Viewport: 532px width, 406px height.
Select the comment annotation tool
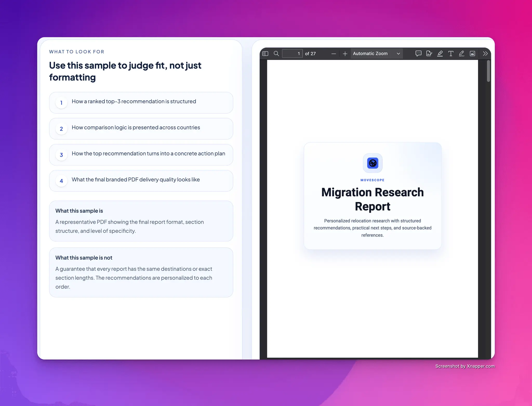tap(418, 54)
